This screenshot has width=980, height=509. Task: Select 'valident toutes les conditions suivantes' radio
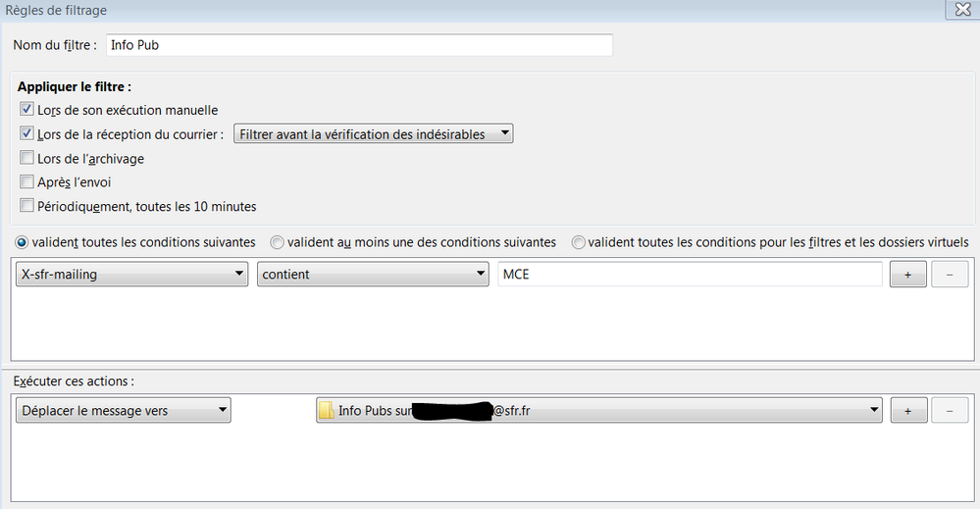point(21,242)
